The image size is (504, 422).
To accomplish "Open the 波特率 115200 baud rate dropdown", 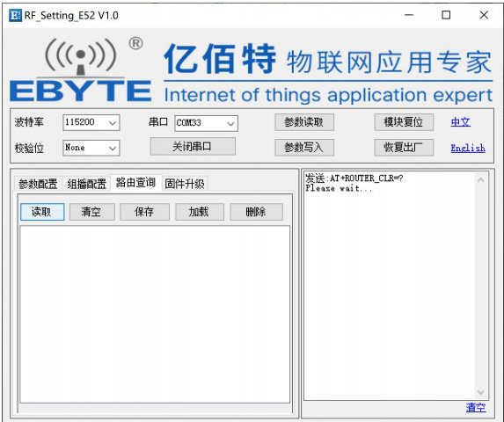I will point(91,123).
